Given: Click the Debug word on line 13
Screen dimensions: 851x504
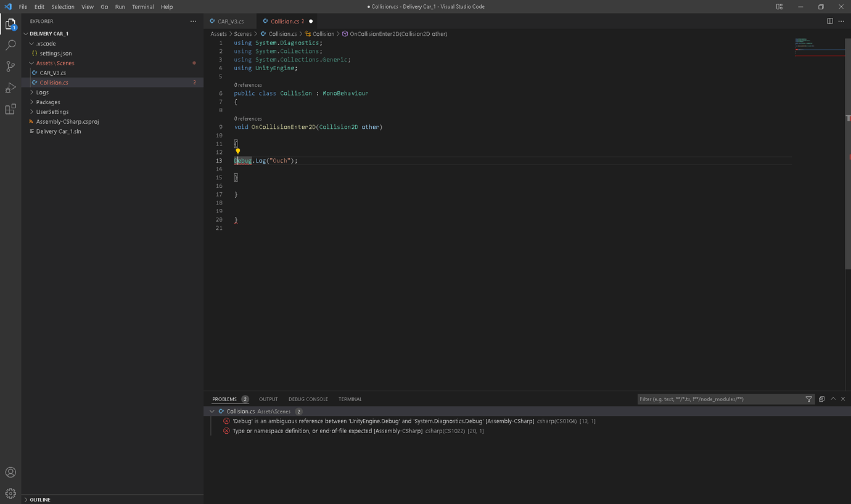Looking at the screenshot, I should pyautogui.click(x=243, y=161).
